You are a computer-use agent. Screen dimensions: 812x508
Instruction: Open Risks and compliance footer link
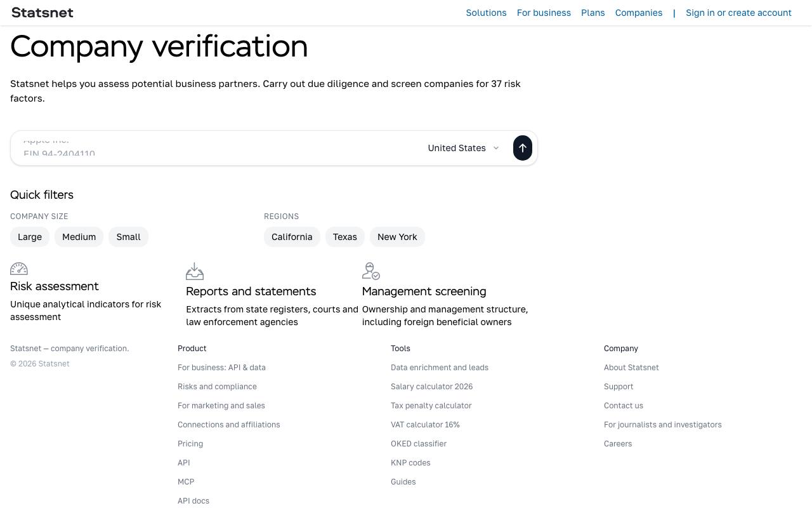[x=217, y=387]
